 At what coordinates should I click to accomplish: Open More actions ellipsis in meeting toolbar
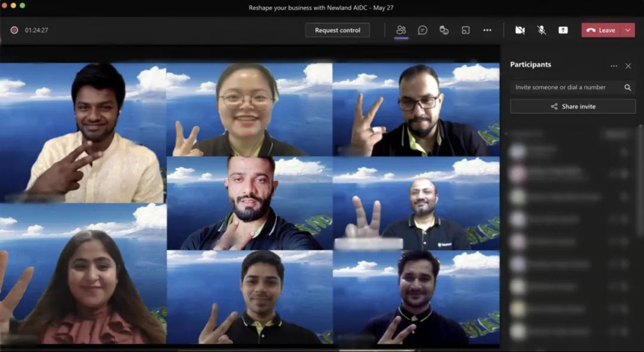(x=487, y=30)
